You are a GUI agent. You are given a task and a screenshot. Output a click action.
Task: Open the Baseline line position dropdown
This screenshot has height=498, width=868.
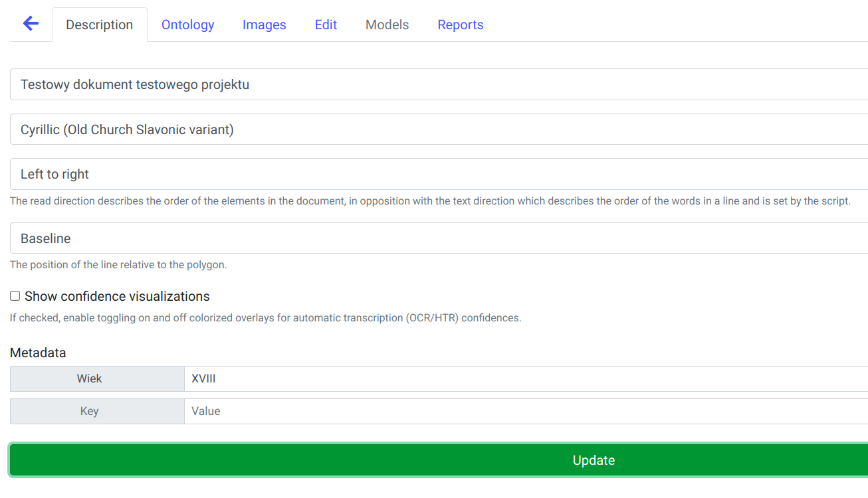pos(439,238)
